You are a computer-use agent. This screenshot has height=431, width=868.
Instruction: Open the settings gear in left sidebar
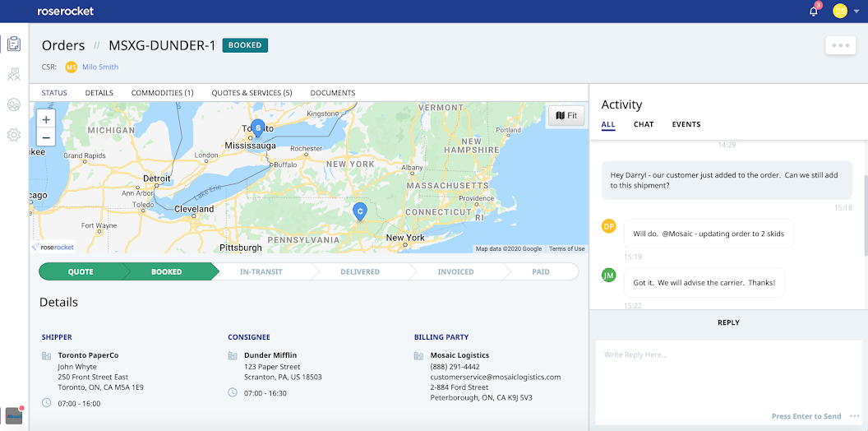tap(14, 135)
